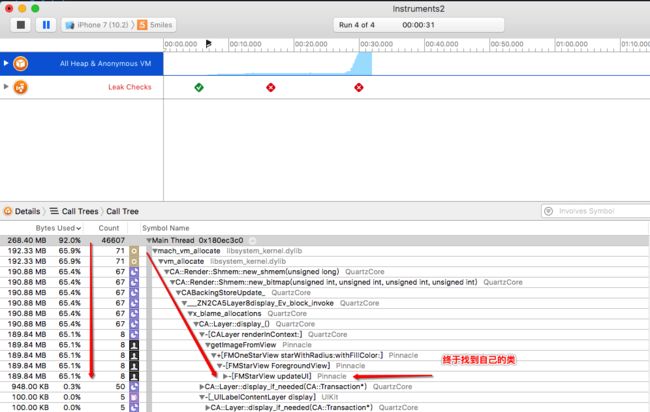Collapse the -[_UILabelContentLayer display] row
The width and height of the screenshot is (650, 412).
tap(202, 397)
